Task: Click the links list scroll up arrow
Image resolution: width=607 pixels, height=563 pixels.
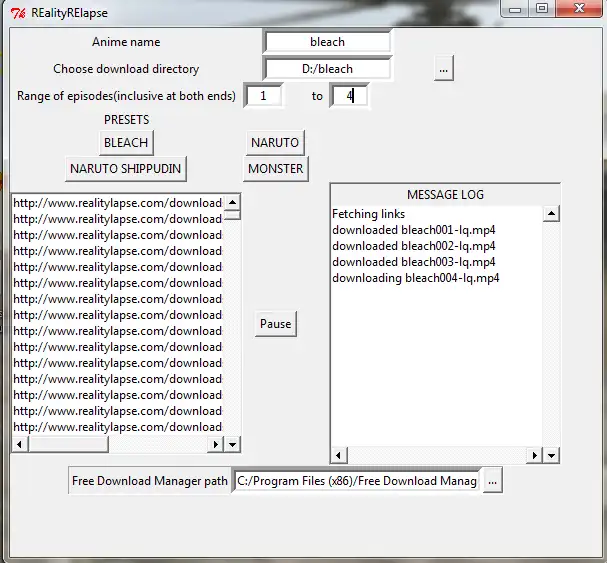Action: click(x=232, y=202)
